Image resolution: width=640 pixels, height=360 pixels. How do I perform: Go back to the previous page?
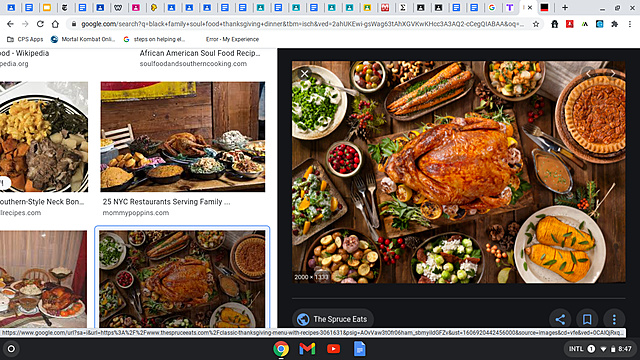click(x=10, y=24)
